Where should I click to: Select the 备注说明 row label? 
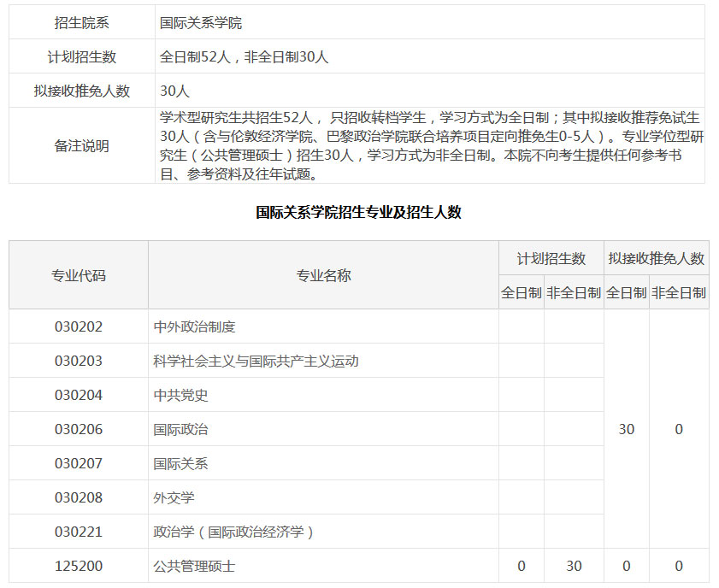[x=82, y=145]
